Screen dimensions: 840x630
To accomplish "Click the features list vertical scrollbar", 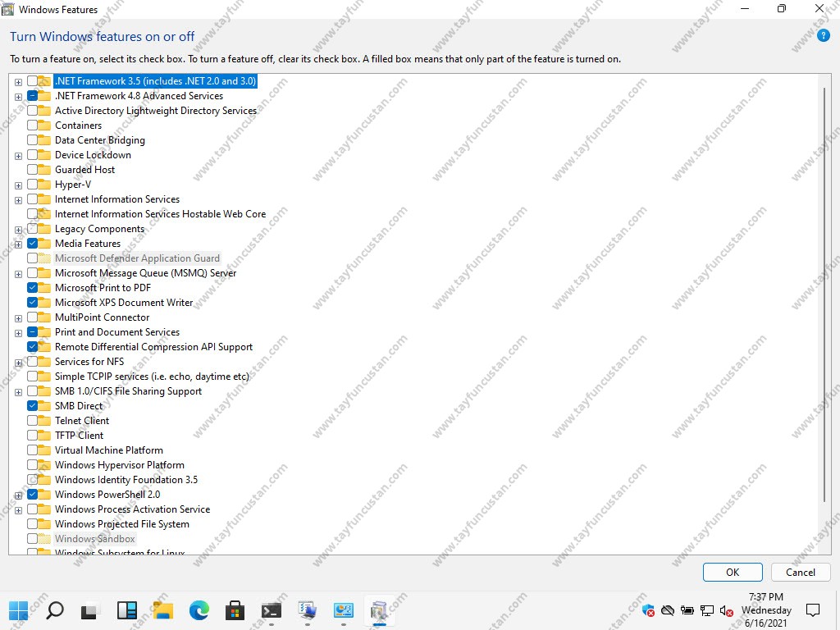I will [x=824, y=294].
